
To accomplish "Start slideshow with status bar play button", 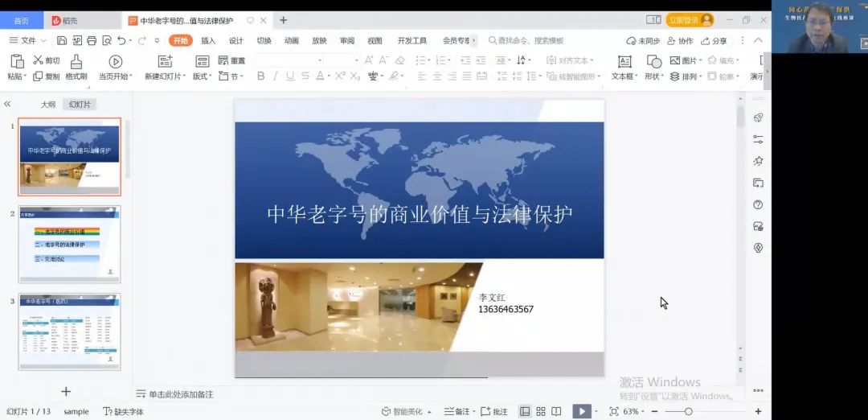I will pyautogui.click(x=580, y=411).
